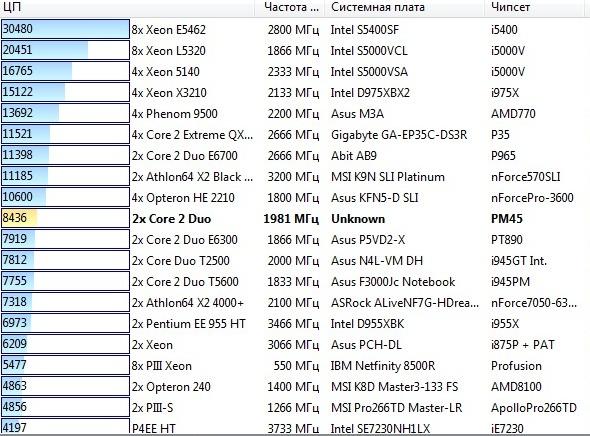Click the i945GT Int. chipset cell

[x=519, y=261]
